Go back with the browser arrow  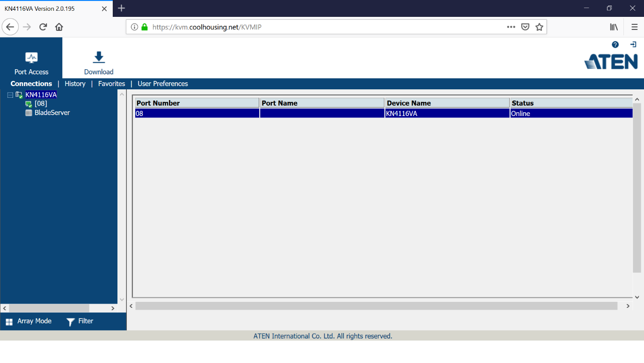pos(10,27)
